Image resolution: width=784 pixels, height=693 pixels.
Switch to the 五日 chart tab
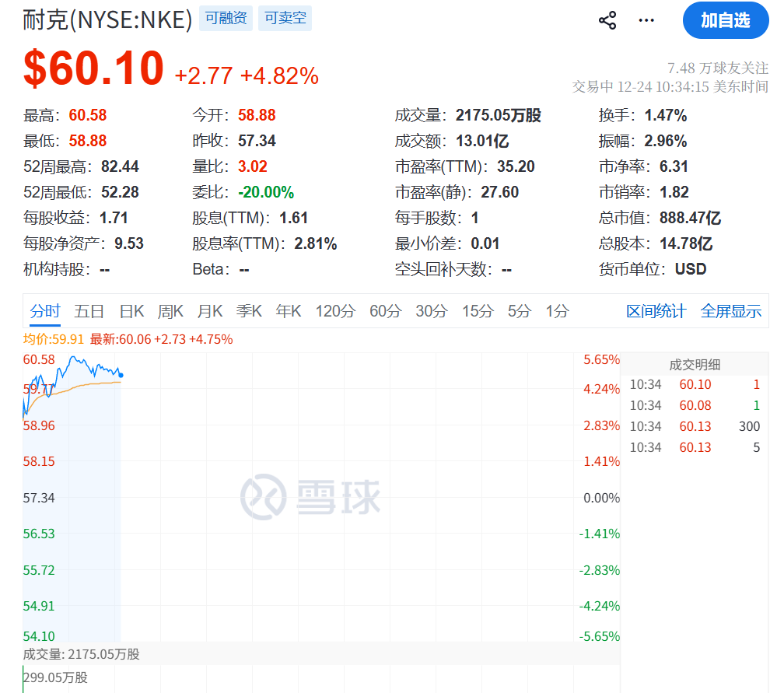89,310
